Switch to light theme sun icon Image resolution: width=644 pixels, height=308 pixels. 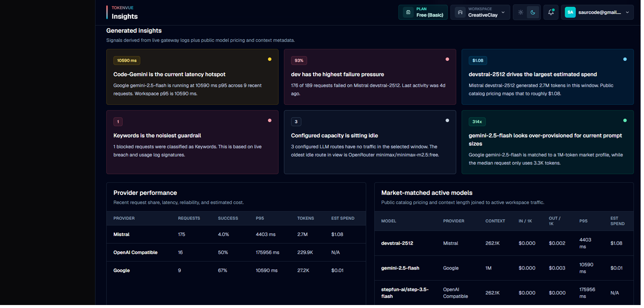(520, 12)
